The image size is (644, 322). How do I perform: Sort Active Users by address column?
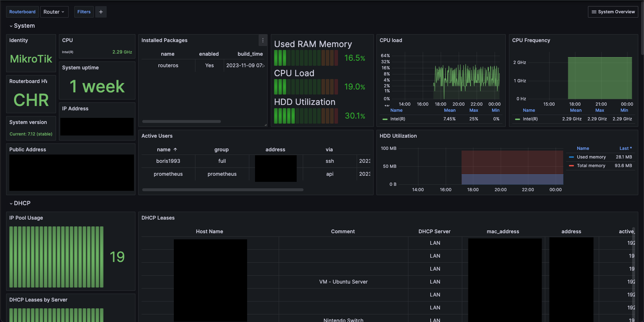[x=275, y=149]
